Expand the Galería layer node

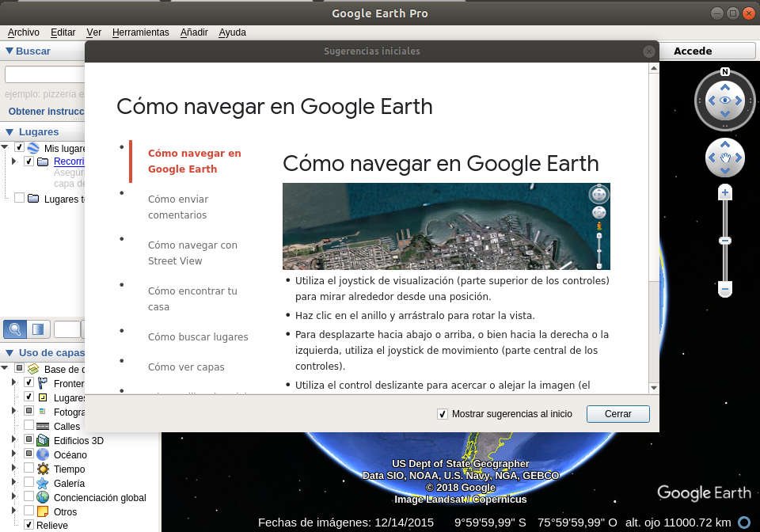pos(13,481)
